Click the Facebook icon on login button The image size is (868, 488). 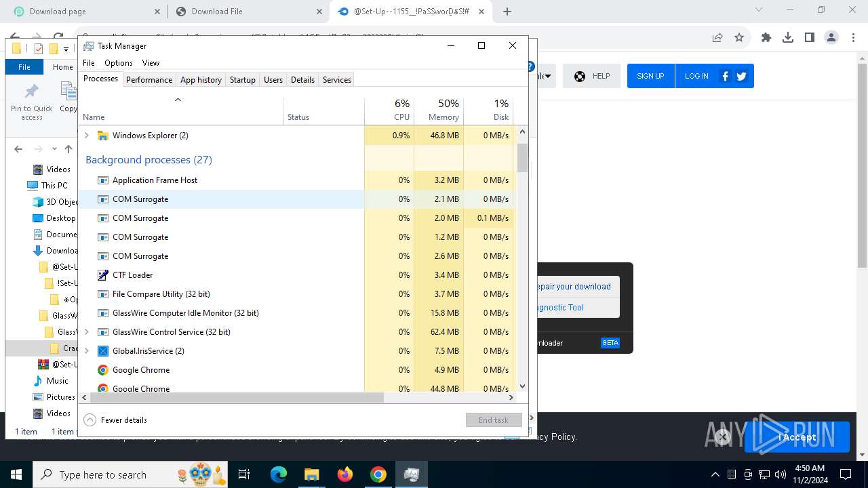(725, 76)
